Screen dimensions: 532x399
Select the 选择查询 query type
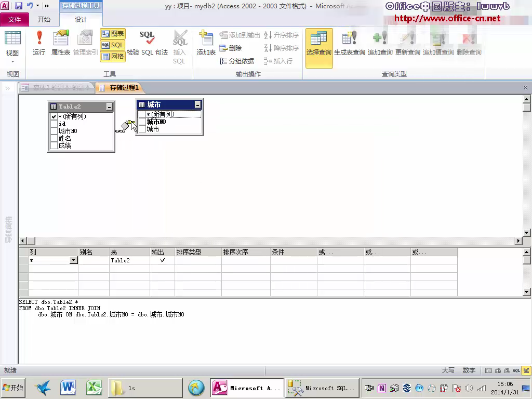tap(319, 48)
